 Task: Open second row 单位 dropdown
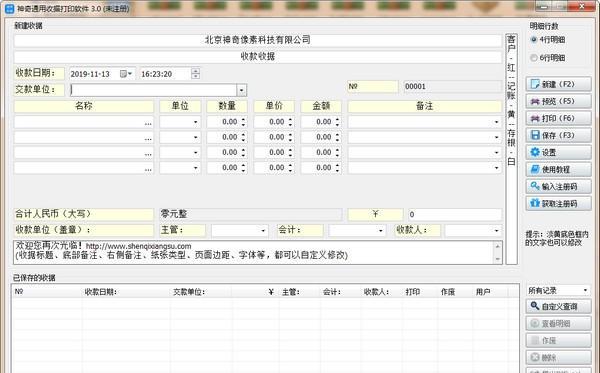196,137
